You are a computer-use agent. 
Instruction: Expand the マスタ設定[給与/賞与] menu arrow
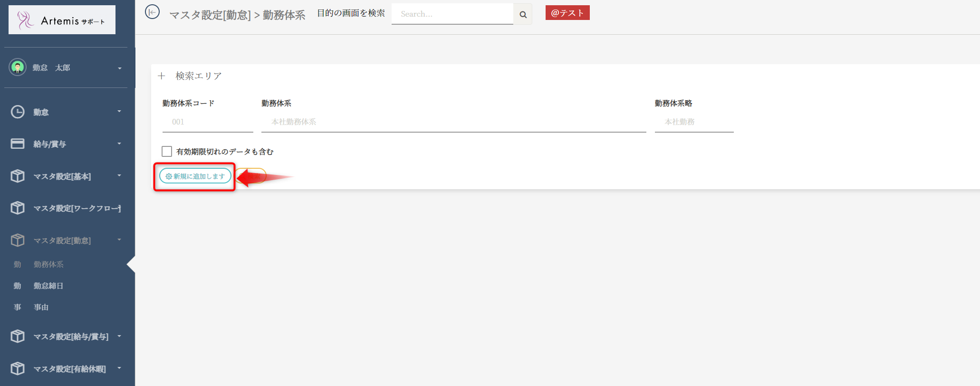(x=119, y=336)
